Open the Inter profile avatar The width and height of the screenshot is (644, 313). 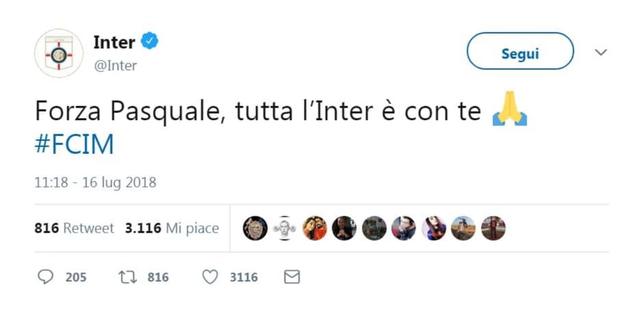point(58,53)
